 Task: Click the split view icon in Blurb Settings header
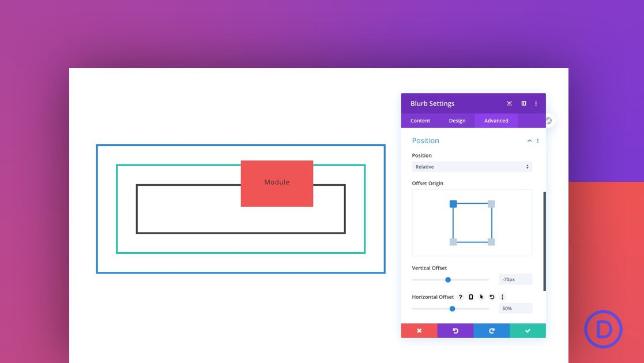tap(524, 103)
